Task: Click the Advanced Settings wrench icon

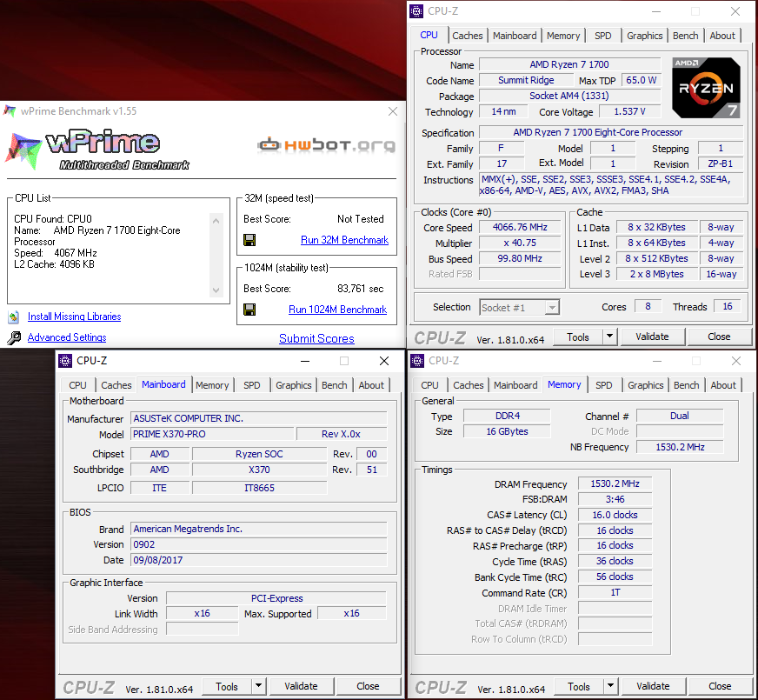Action: coord(14,337)
